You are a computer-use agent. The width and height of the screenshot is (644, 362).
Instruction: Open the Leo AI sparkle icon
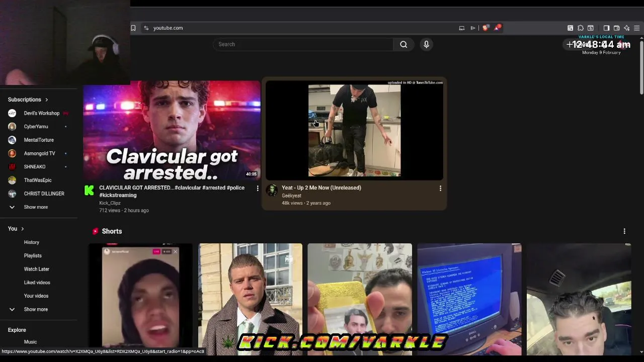coord(626,28)
